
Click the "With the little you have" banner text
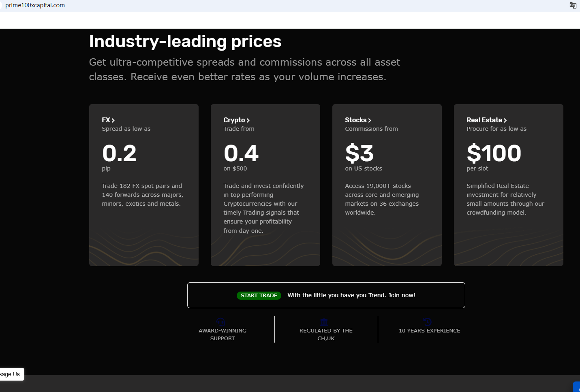[x=351, y=295]
